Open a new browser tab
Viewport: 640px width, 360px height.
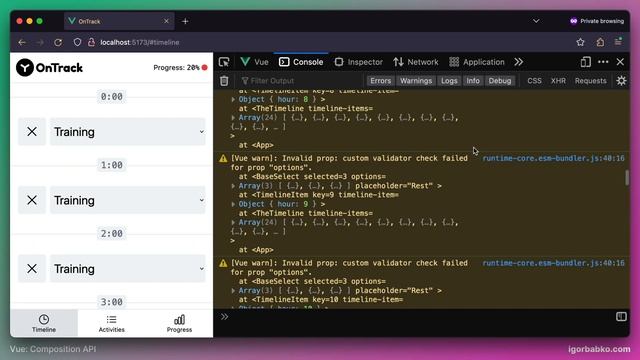pyautogui.click(x=185, y=21)
